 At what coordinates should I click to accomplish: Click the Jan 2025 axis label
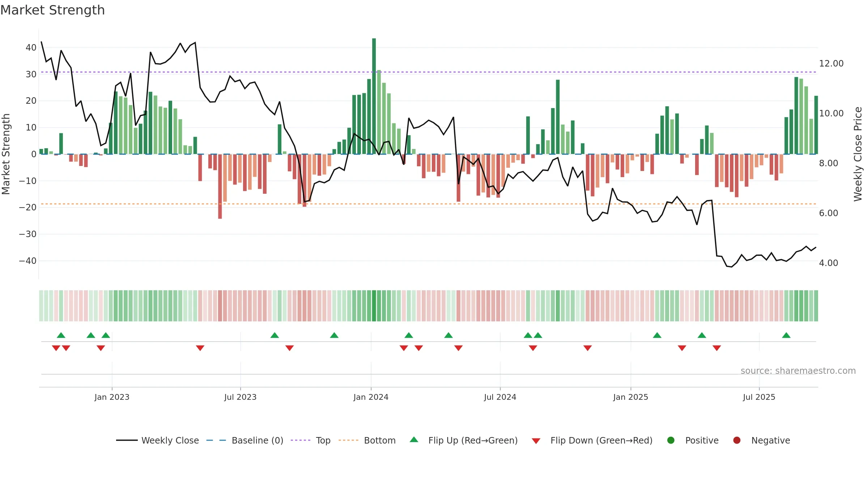click(x=630, y=397)
